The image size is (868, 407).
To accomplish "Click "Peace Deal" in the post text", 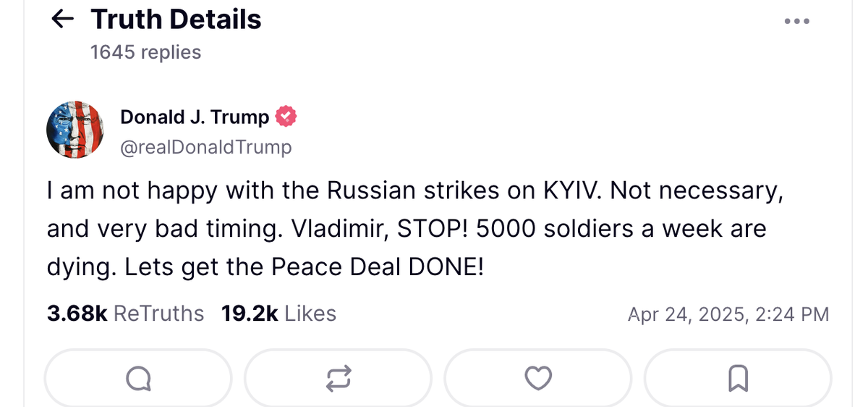I will coord(337,267).
